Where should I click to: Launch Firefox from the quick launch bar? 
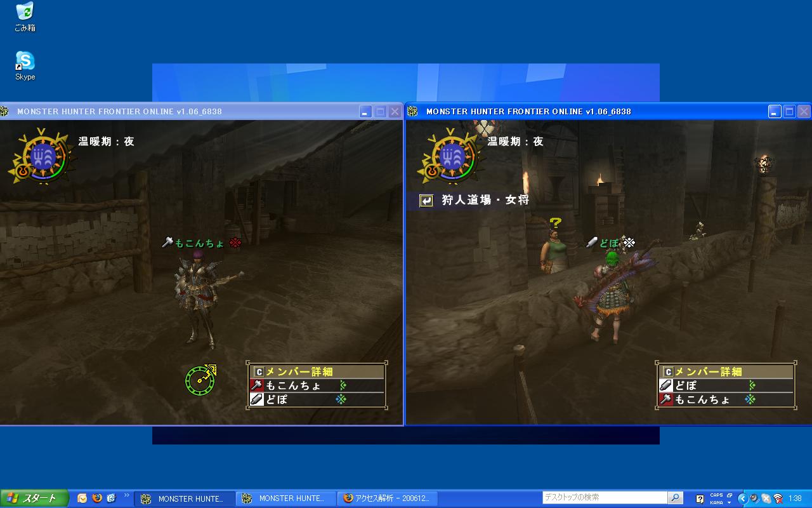pyautogui.click(x=96, y=498)
